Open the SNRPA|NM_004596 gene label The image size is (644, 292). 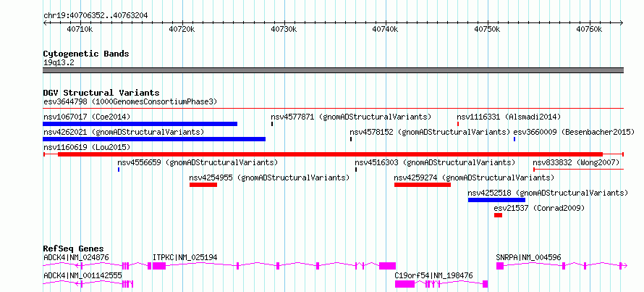coord(529,258)
